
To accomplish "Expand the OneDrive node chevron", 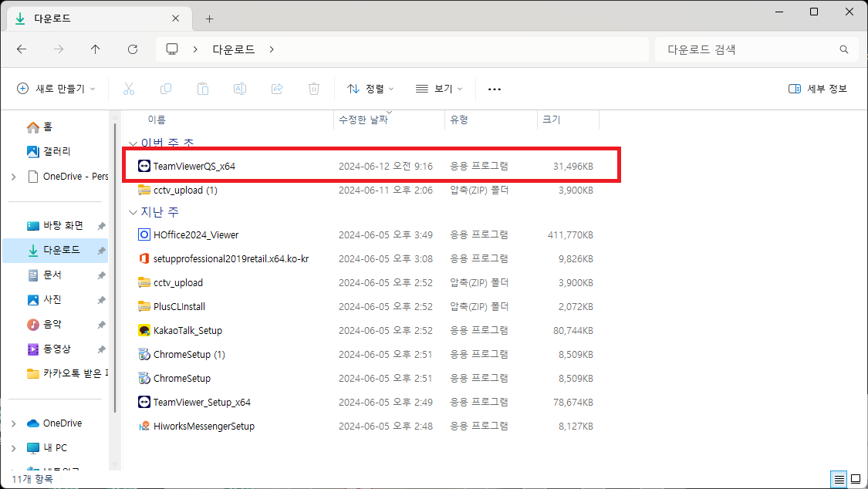I will coord(13,423).
